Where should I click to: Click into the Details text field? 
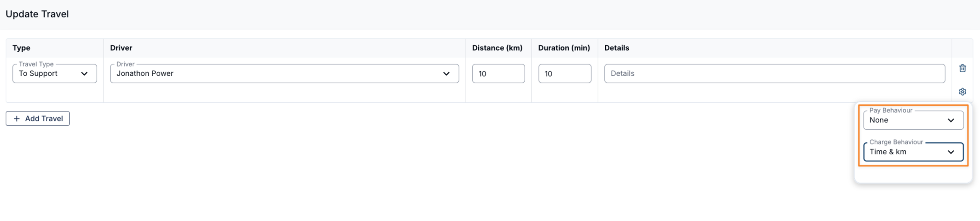click(x=774, y=74)
